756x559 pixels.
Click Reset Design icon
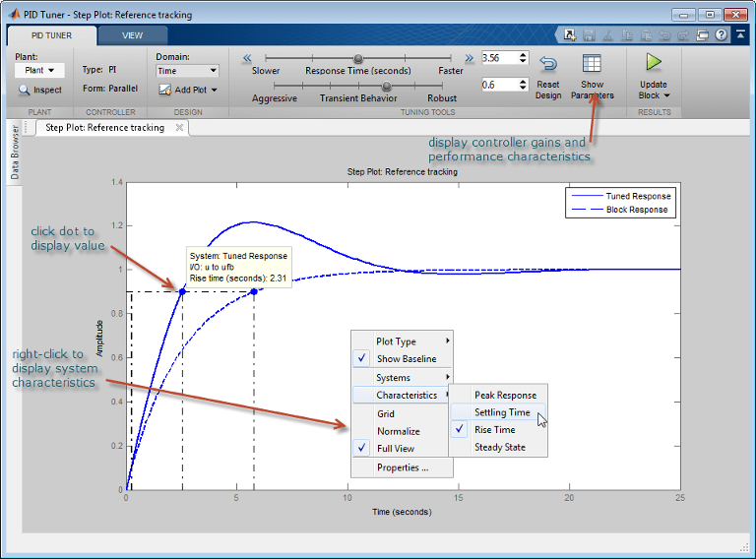[x=548, y=63]
